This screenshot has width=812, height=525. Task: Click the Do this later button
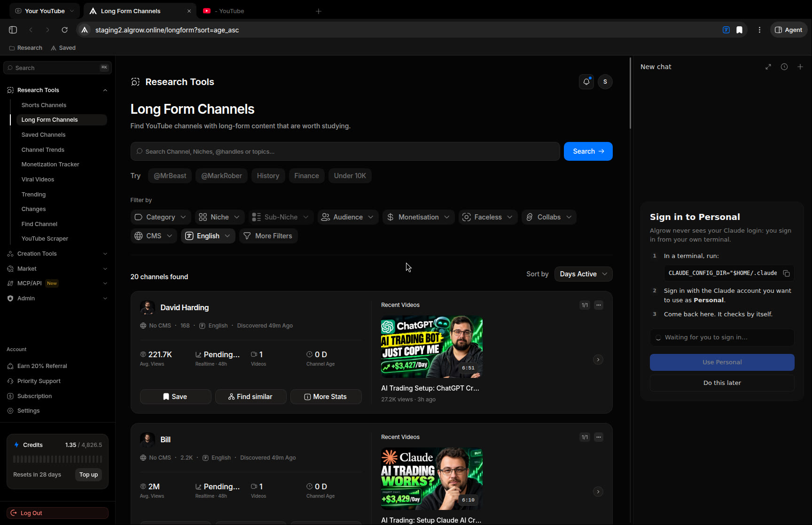point(722,383)
